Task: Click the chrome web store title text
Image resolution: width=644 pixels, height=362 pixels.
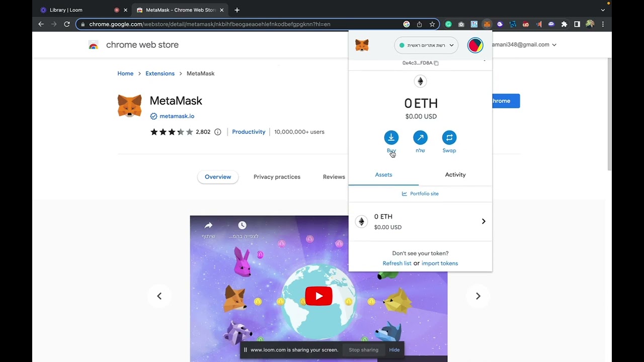Action: click(142, 45)
